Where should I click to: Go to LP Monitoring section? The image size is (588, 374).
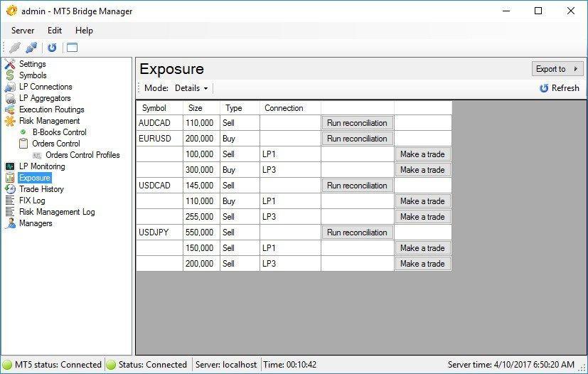(x=41, y=166)
